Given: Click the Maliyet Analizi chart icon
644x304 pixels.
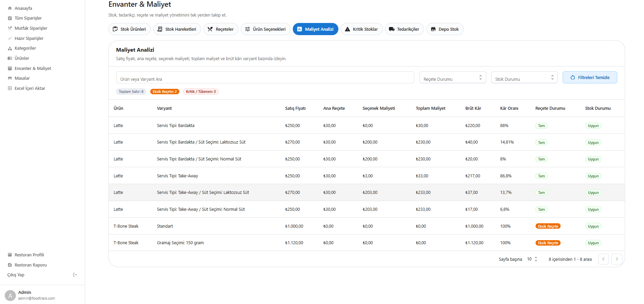Looking at the screenshot, I should (x=300, y=29).
